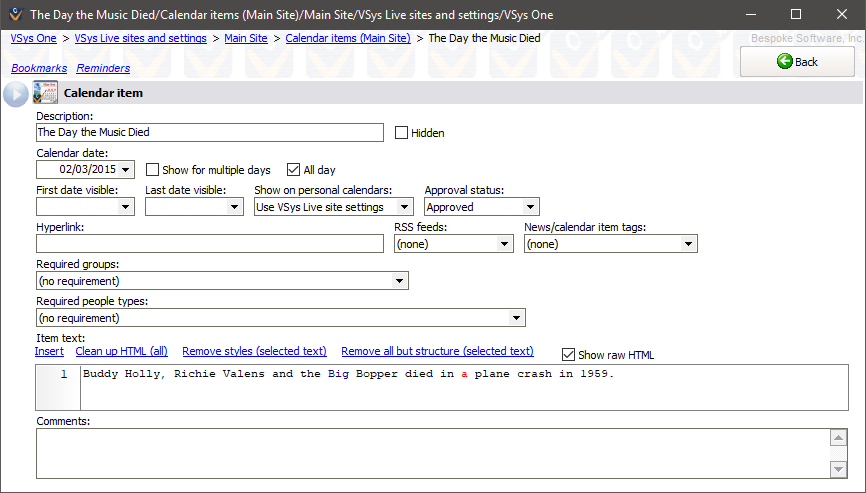The image size is (866, 493).
Task: Enable Show for multiple days
Action: 153,170
